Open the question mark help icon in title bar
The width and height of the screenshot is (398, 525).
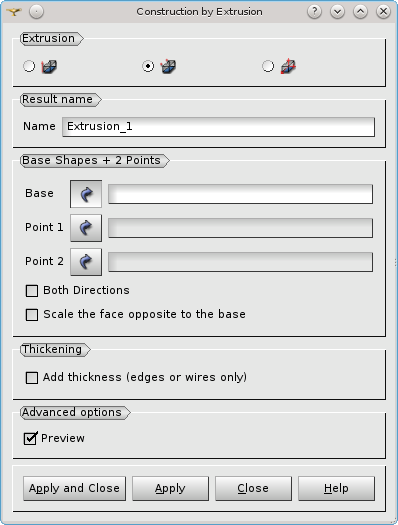pyautogui.click(x=314, y=12)
